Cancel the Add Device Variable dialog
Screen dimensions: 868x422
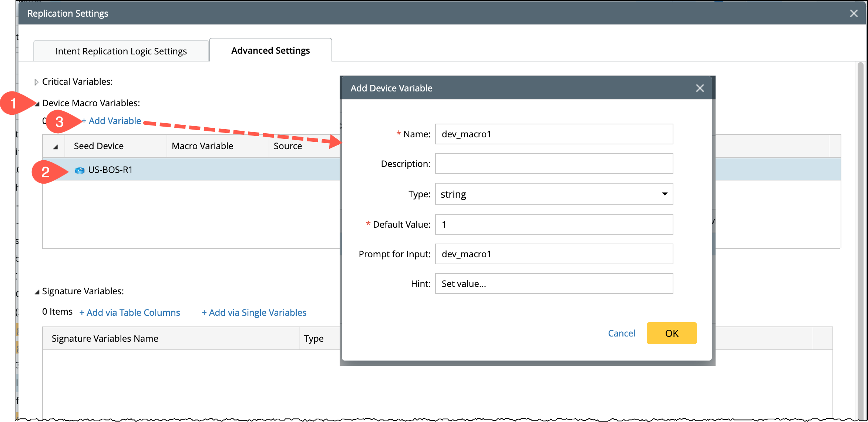click(x=621, y=333)
